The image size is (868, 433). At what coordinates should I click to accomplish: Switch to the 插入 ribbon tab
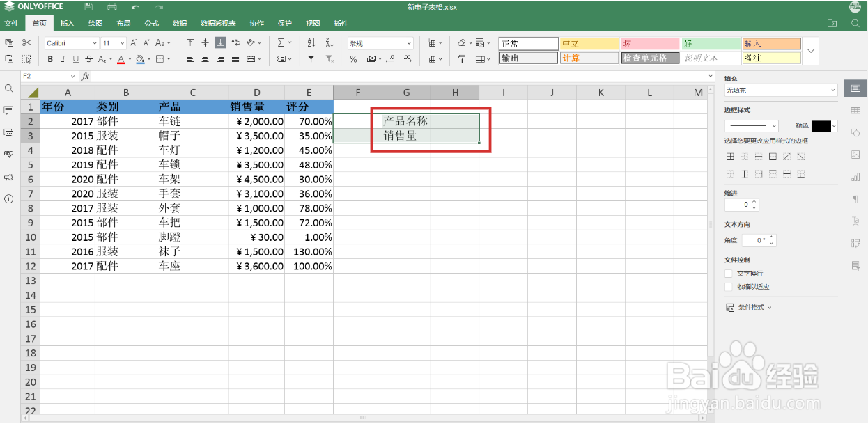[x=67, y=23]
